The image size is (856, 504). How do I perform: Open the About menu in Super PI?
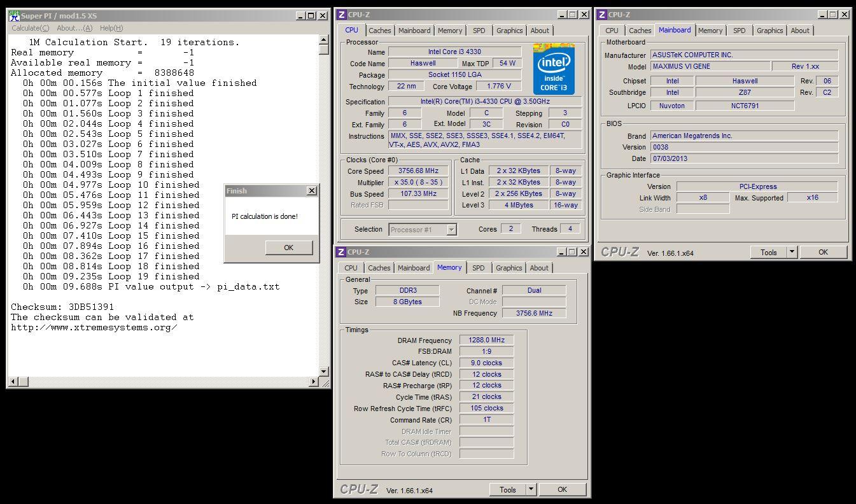tap(74, 28)
